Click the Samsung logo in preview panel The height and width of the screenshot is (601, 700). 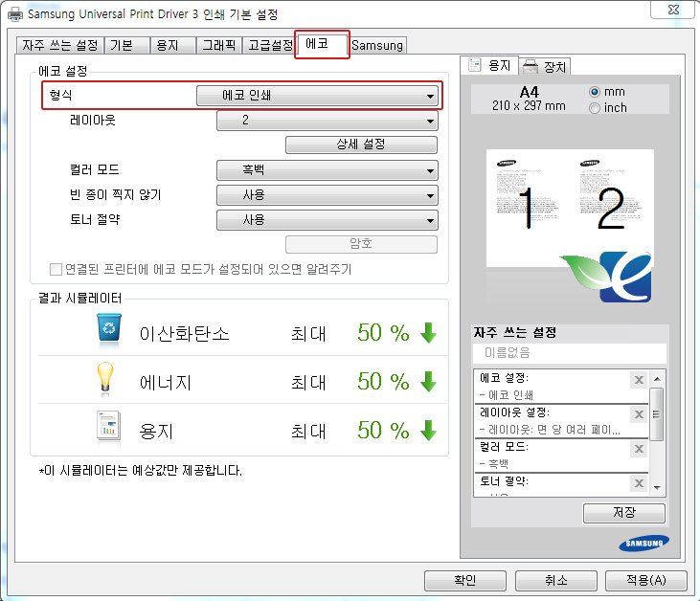tap(644, 543)
